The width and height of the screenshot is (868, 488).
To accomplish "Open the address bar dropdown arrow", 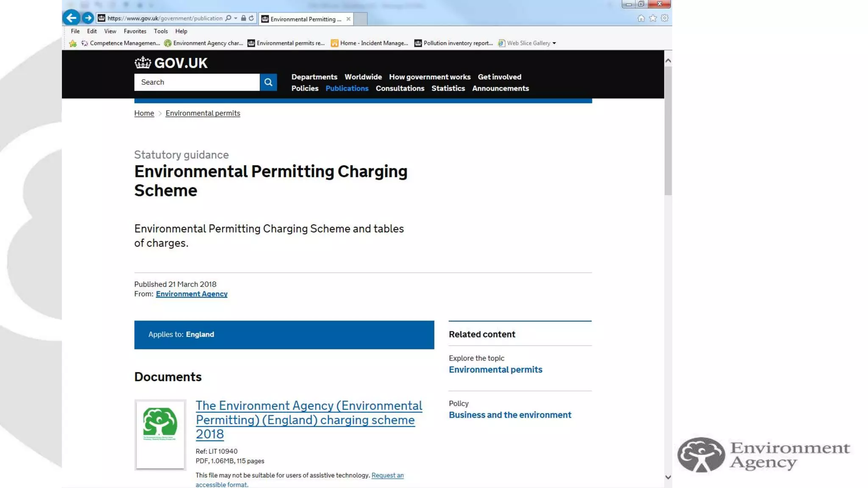I will pyautogui.click(x=236, y=18).
